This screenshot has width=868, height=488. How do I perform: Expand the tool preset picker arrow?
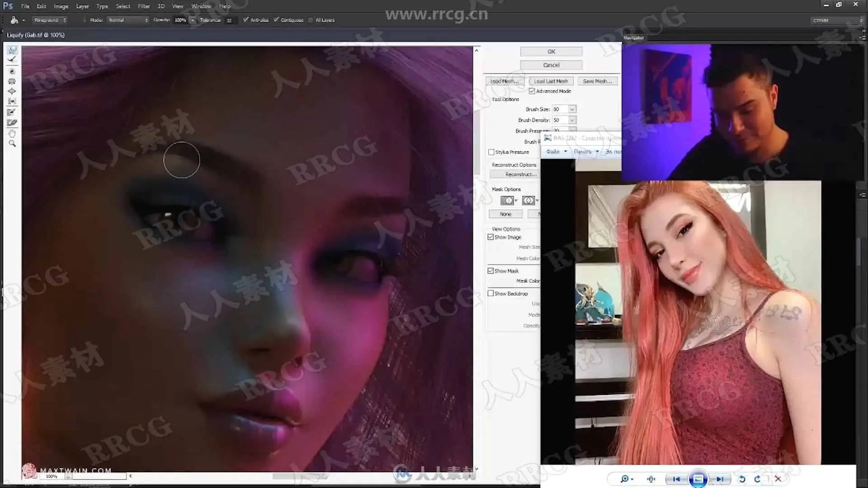[x=24, y=20]
